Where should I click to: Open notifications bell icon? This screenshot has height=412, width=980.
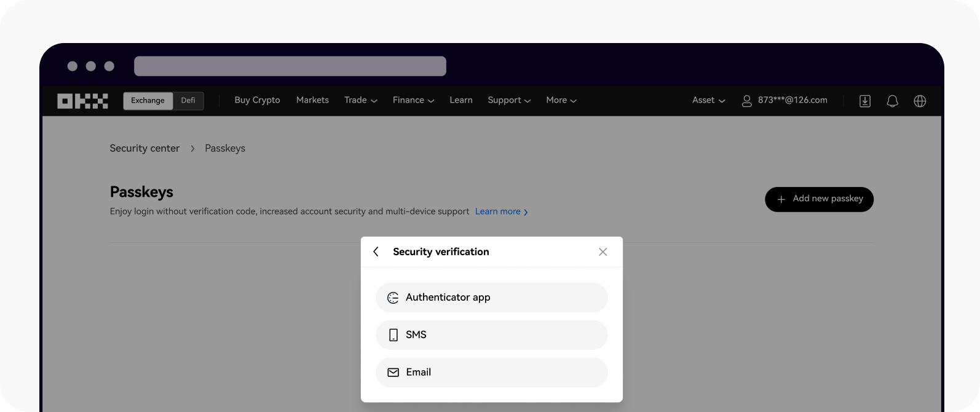(892, 101)
